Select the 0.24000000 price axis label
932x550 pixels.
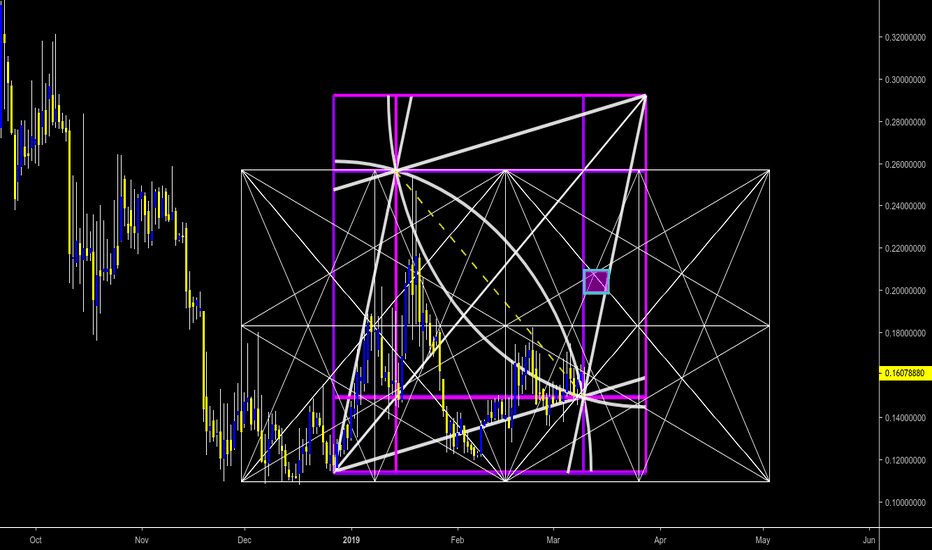[x=905, y=206]
